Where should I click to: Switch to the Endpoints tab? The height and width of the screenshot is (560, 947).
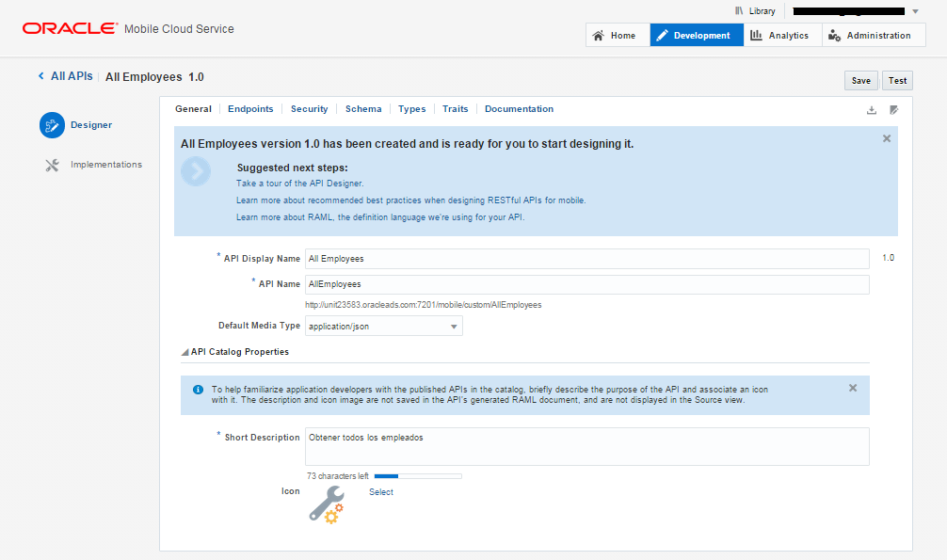[250, 109]
